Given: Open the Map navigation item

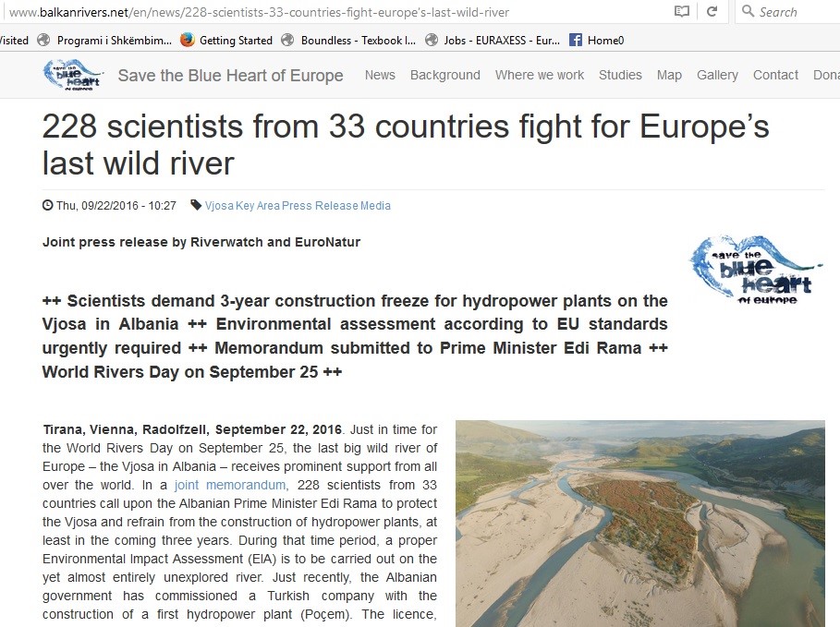Looking at the screenshot, I should [x=669, y=75].
